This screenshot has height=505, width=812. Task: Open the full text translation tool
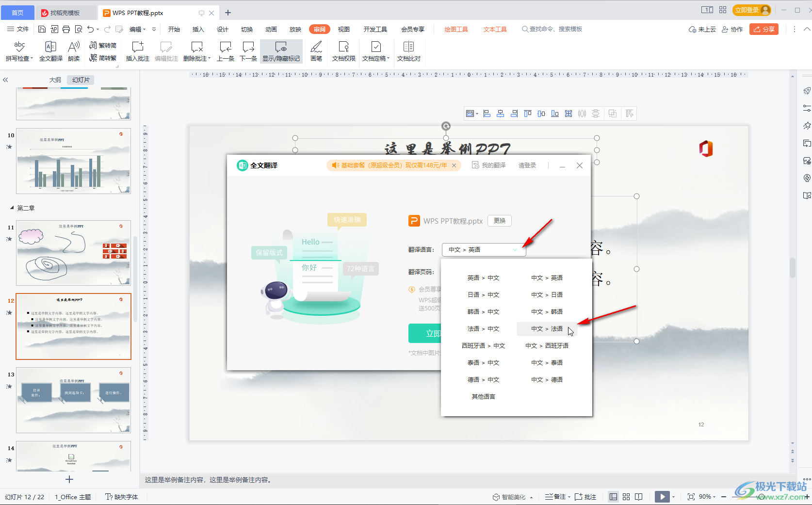coord(50,51)
